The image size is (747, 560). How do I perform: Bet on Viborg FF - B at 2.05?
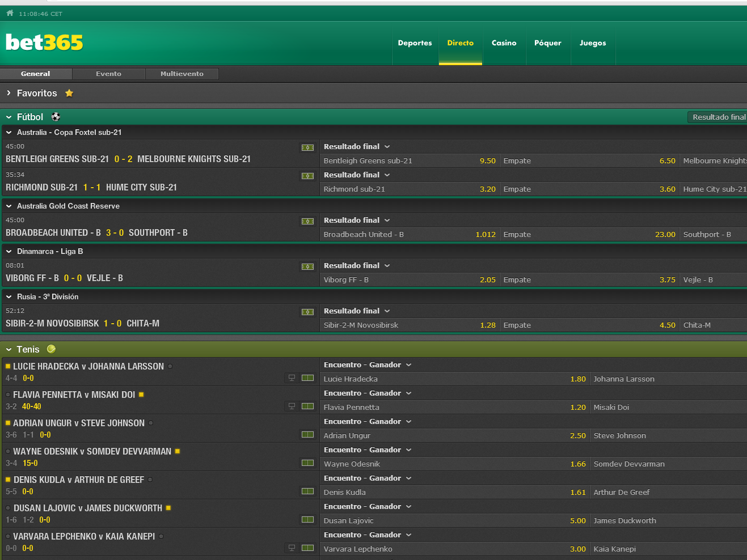coord(410,279)
